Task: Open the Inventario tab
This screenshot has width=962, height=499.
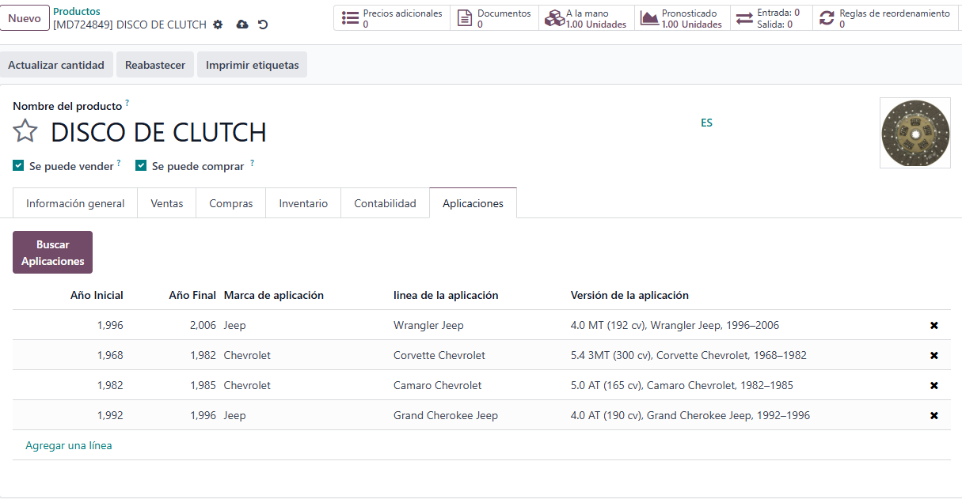Action: coord(303,203)
